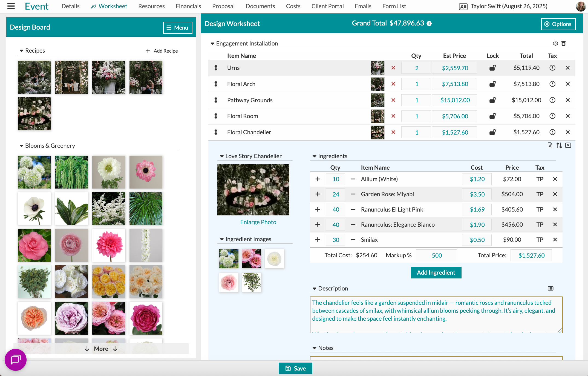Open the Design Worksheet Options
588x376 pixels.
[x=558, y=24]
